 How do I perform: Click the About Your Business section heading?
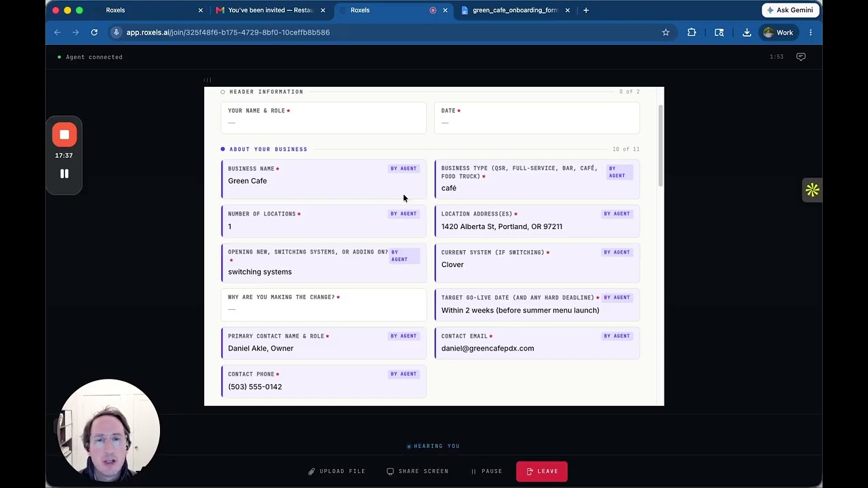point(268,149)
